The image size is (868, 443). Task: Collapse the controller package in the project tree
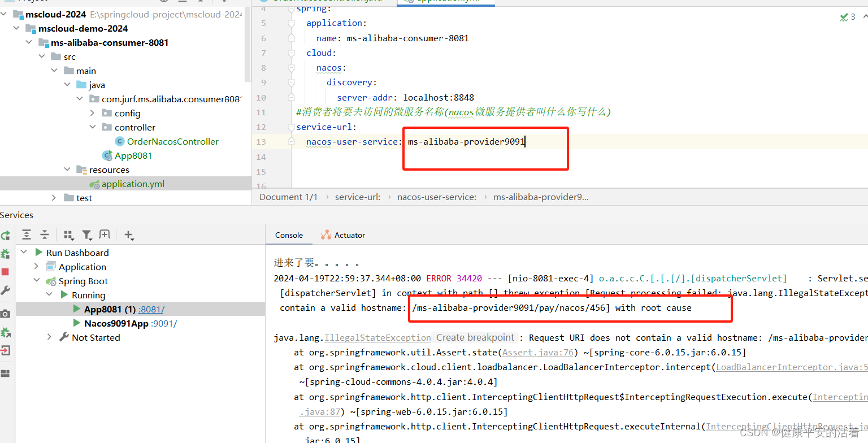point(92,127)
